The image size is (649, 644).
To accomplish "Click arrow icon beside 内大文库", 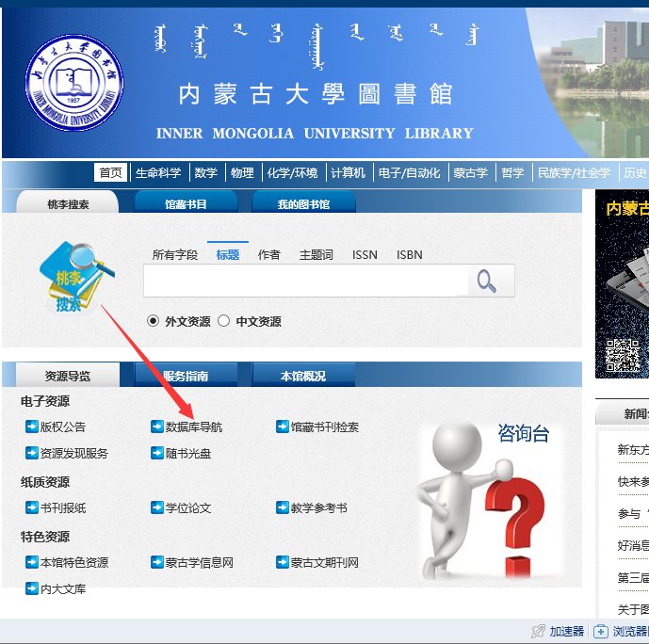I will [x=32, y=588].
